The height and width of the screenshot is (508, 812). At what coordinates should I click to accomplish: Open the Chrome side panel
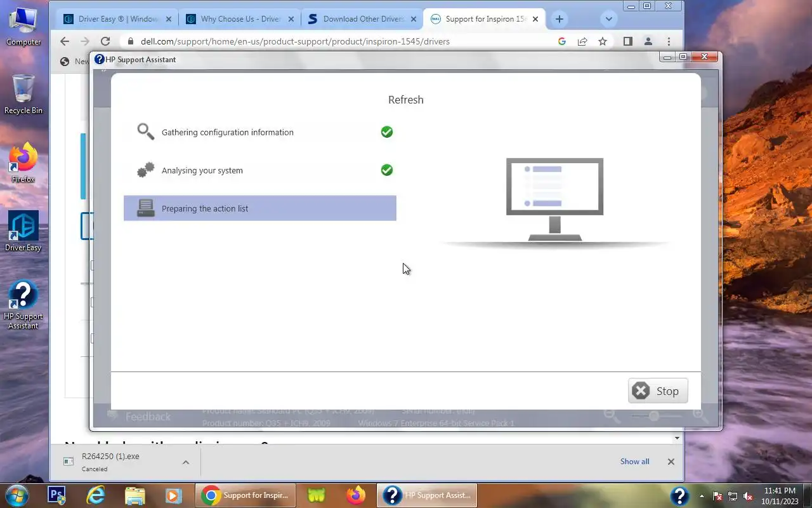click(627, 41)
